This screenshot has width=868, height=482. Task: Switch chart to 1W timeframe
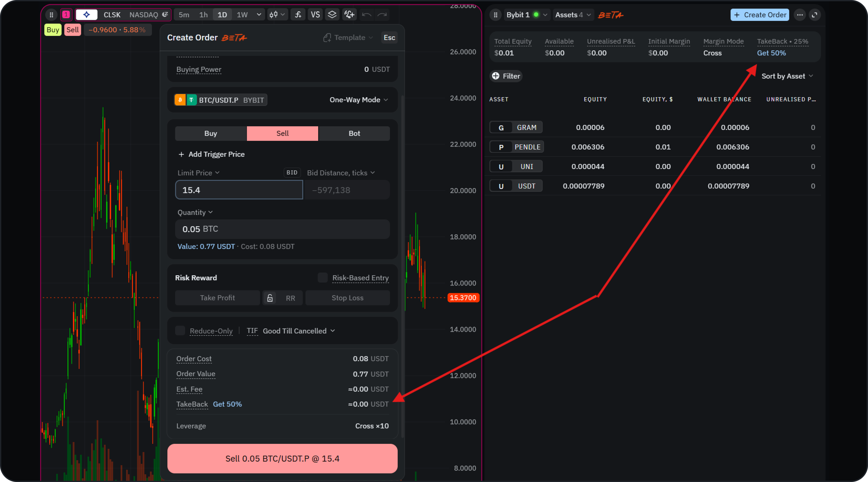(242, 15)
